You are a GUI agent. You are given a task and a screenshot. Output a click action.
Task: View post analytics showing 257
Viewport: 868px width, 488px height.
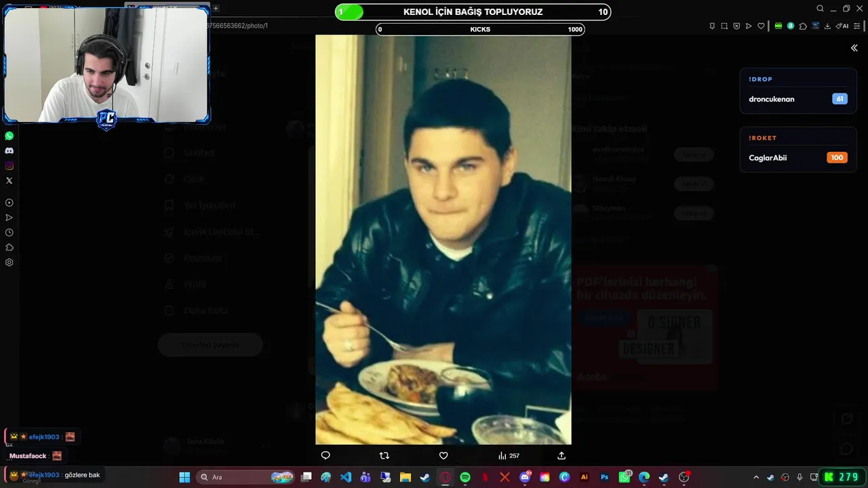point(509,455)
